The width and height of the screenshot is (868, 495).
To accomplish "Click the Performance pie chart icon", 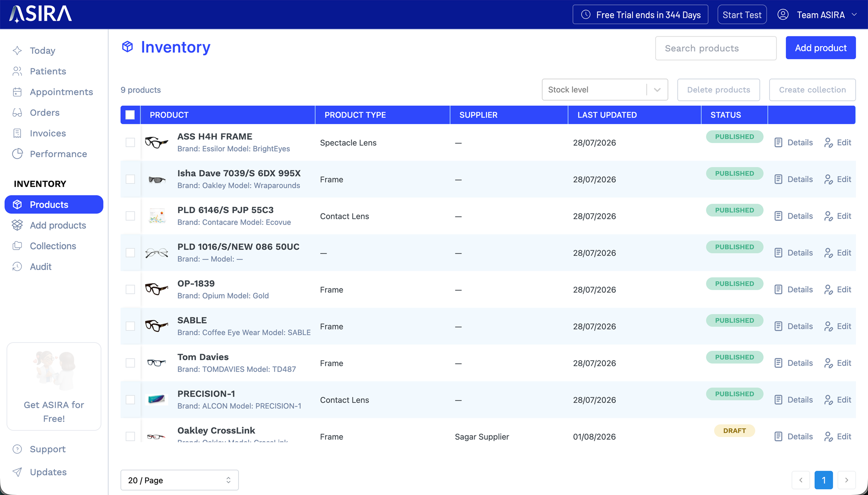I will click(x=17, y=154).
